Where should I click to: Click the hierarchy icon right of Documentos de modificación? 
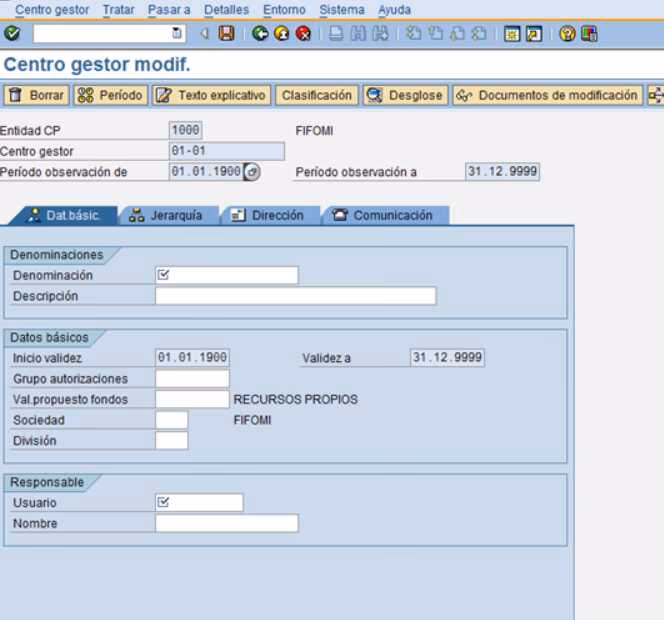tap(656, 95)
